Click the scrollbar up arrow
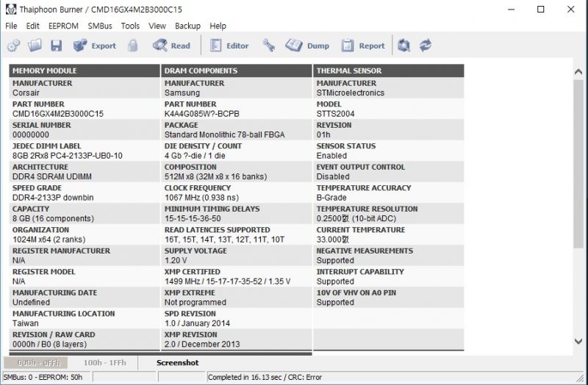The width and height of the screenshot is (588, 385). click(x=578, y=71)
